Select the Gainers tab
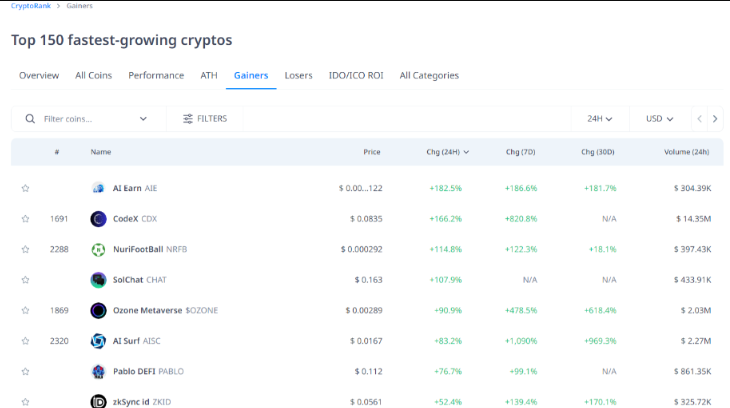The image size is (730, 408). (251, 75)
